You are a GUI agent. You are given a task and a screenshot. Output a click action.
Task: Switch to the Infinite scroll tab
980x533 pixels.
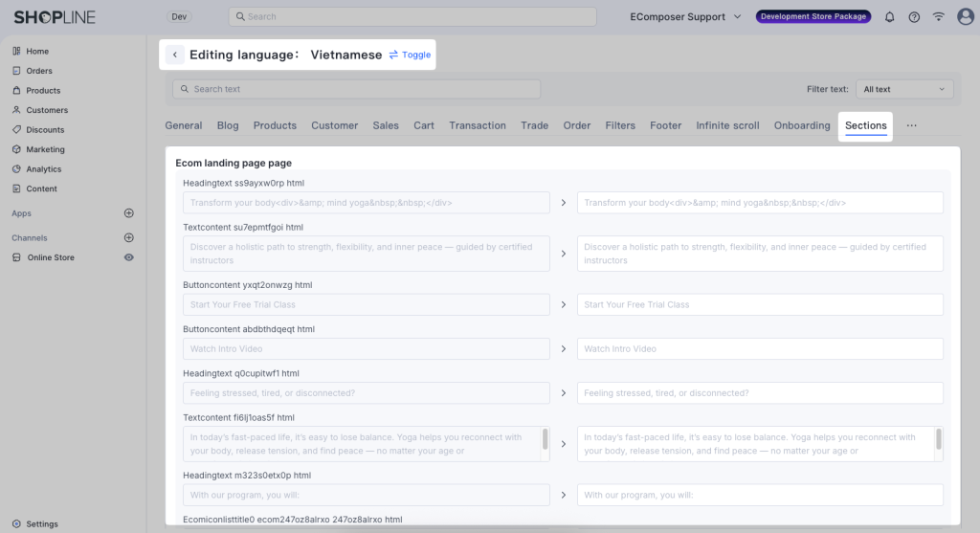pos(727,125)
